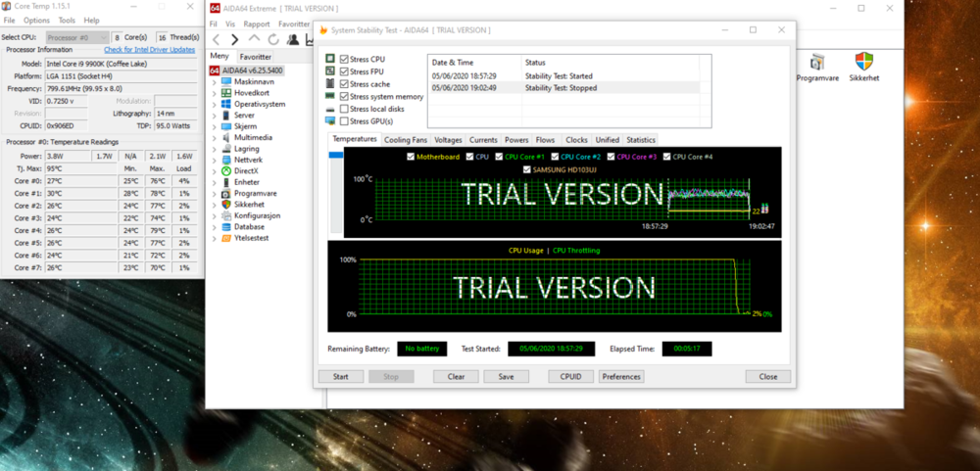Open the Core Temp Tools menu
The width and height of the screenshot is (980, 471).
[x=67, y=21]
